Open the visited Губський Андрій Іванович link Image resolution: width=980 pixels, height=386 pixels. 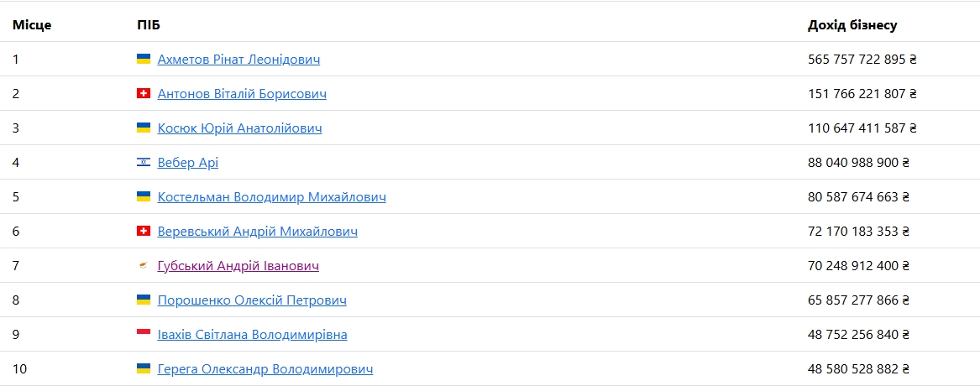coord(238,266)
